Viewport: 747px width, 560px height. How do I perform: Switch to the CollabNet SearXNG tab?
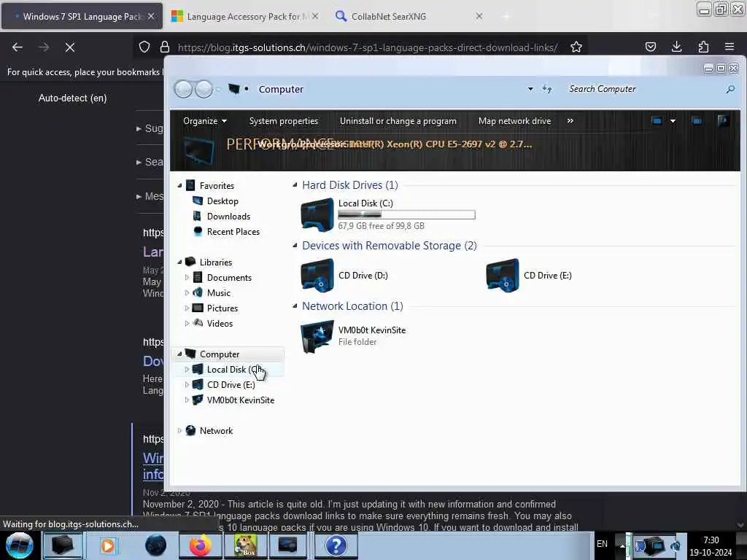click(388, 16)
